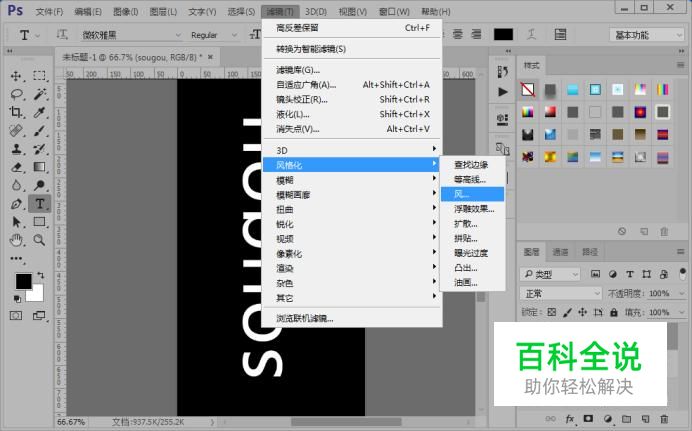Open the styles panel menu
The width and height of the screenshot is (692, 431).
[x=680, y=65]
